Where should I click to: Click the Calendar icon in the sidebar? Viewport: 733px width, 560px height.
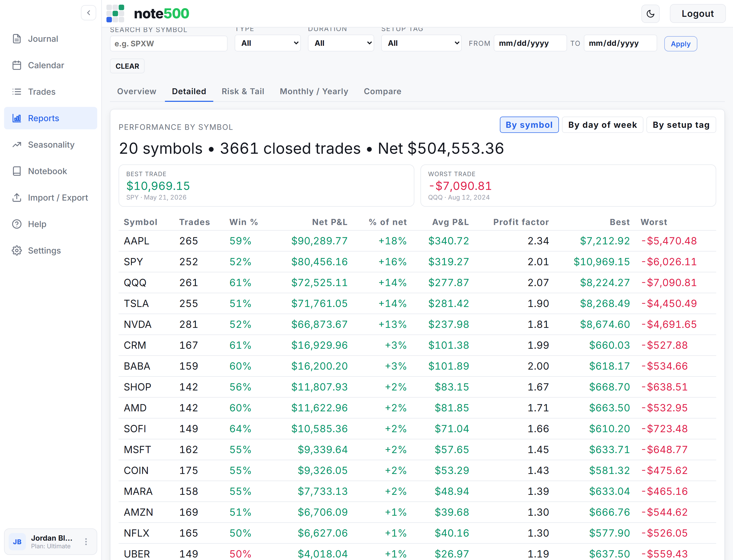tap(17, 65)
